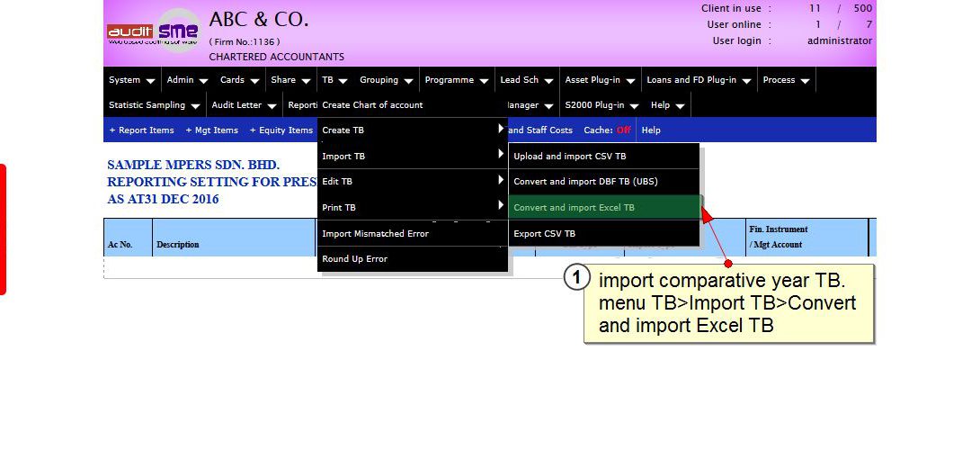Add Report Items link
980x450 pixels.
click(141, 130)
